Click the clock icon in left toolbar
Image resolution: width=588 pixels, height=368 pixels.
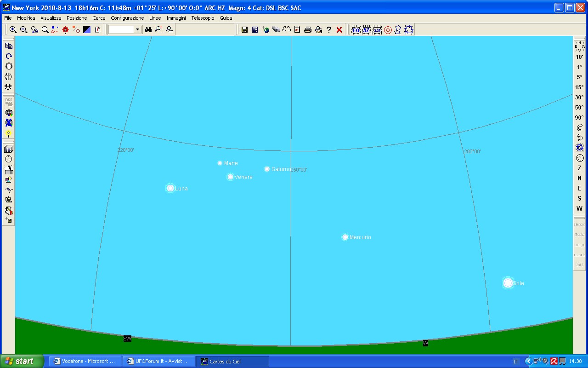(9, 159)
